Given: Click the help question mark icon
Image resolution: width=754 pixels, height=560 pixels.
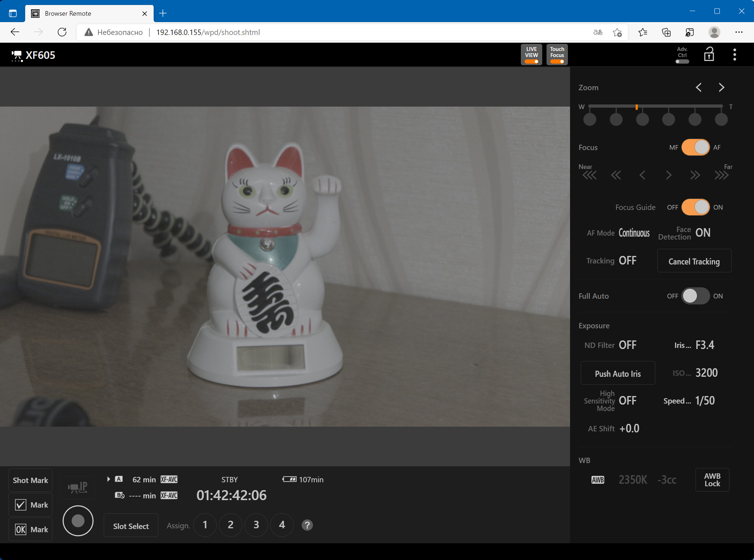Looking at the screenshot, I should click(307, 525).
